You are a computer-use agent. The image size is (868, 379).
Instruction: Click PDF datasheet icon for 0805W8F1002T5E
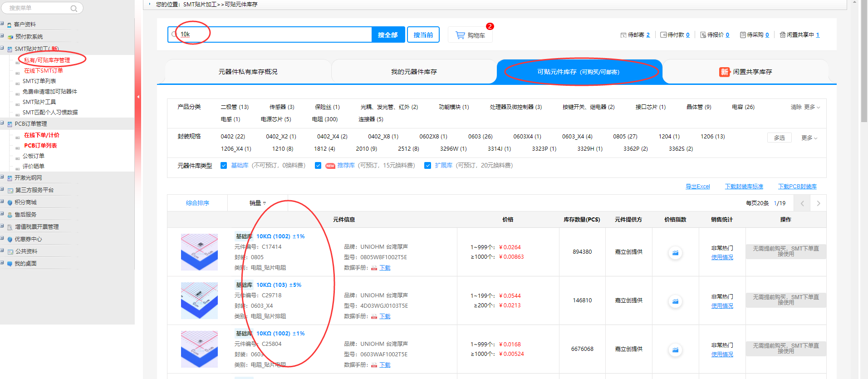click(x=374, y=268)
